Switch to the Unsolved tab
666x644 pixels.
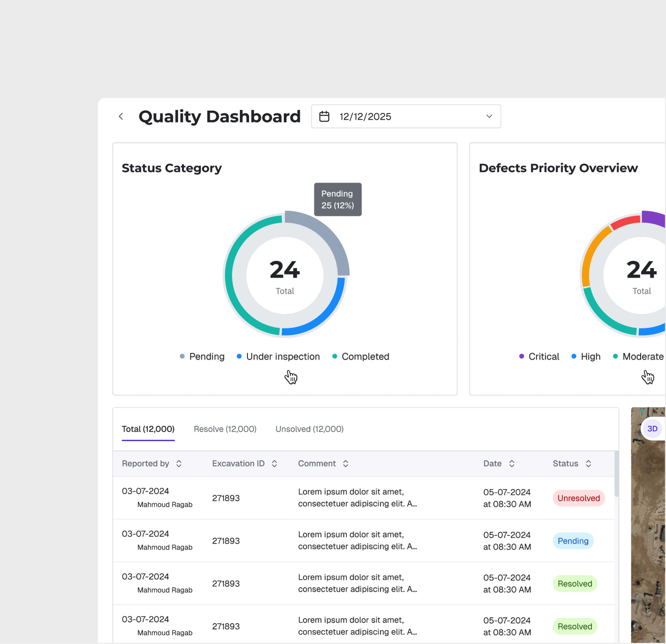(x=309, y=429)
